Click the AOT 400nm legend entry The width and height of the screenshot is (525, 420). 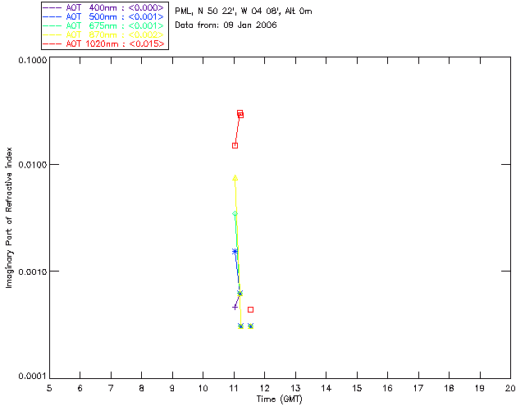coord(103,7)
